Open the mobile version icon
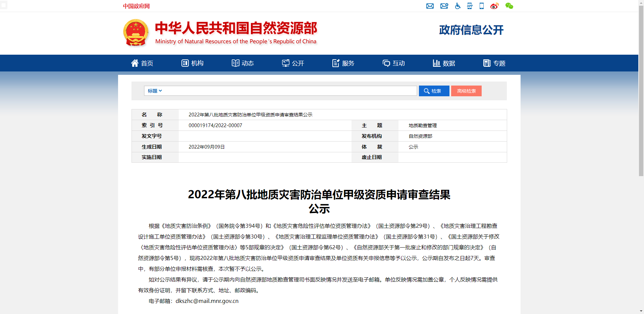The width and height of the screenshot is (644, 314). 481,6
